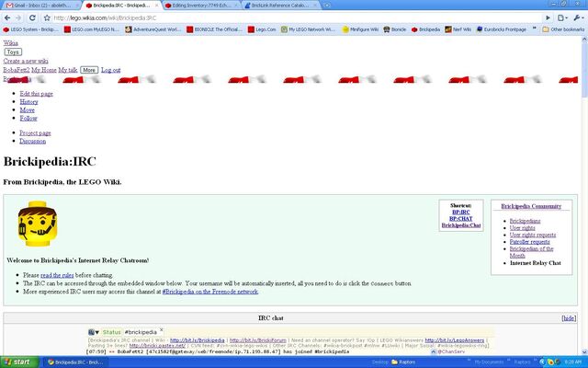Expand hidden bookmarks chevron
This screenshot has height=368, width=588.
coord(535,29)
